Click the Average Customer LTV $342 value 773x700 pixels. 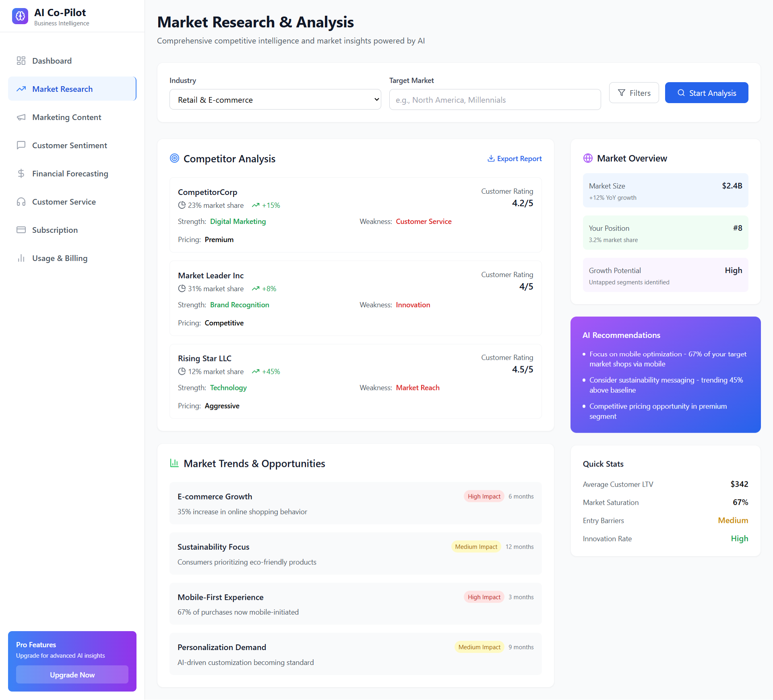click(739, 484)
